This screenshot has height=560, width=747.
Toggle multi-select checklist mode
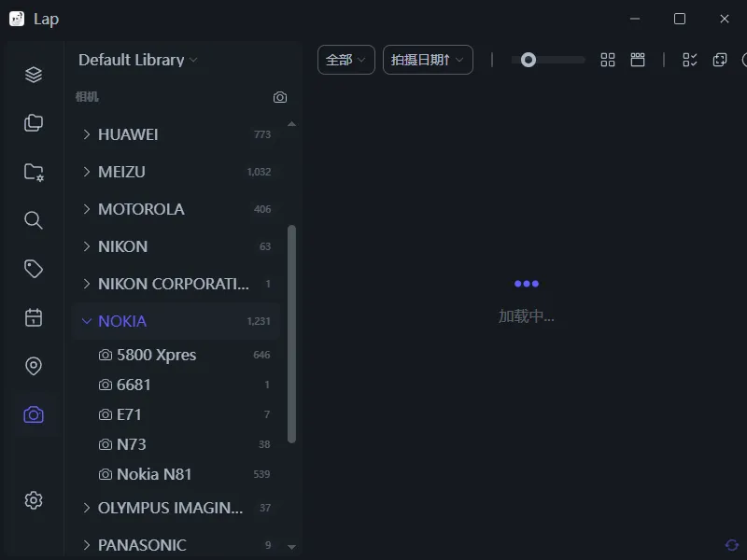[690, 60]
